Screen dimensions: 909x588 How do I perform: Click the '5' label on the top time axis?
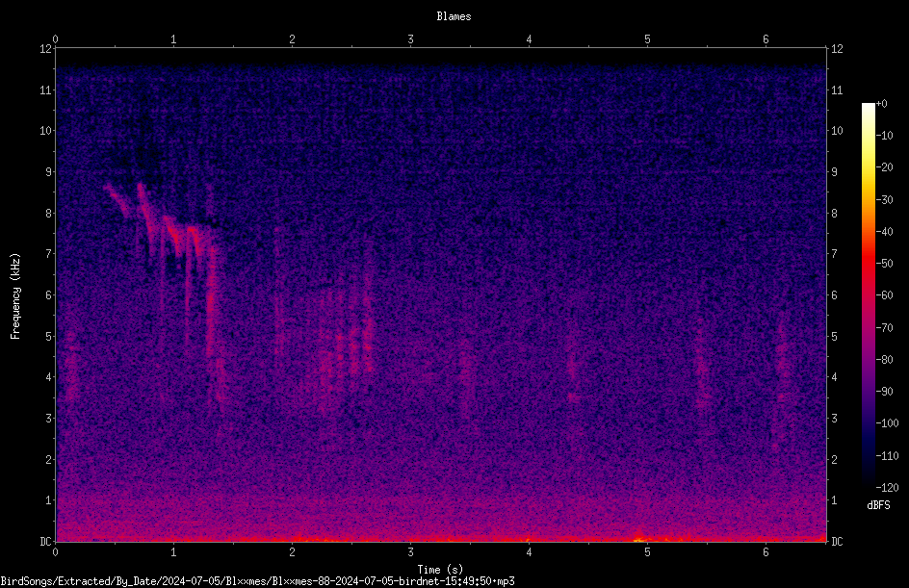(x=647, y=39)
